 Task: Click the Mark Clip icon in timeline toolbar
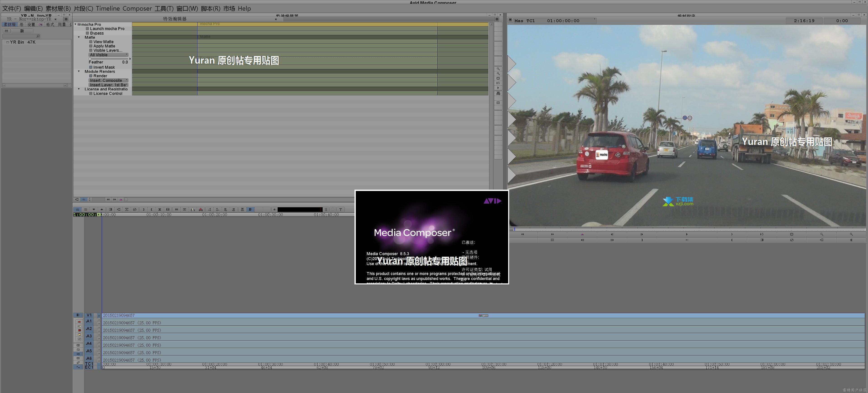[160, 209]
